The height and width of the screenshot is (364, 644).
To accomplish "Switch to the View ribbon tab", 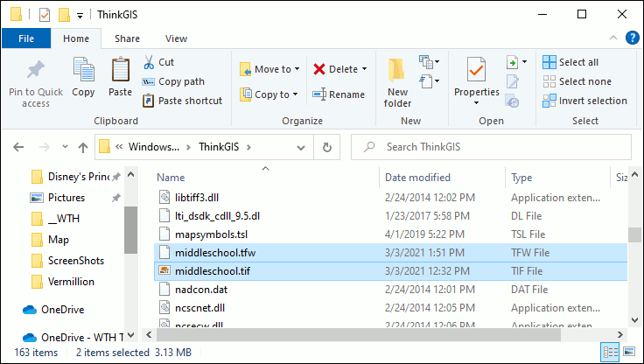I will (176, 38).
